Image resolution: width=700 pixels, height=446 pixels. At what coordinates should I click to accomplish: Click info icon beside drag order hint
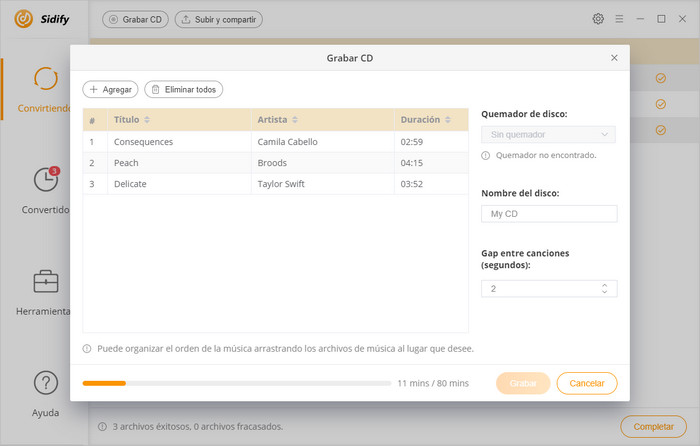(x=87, y=349)
